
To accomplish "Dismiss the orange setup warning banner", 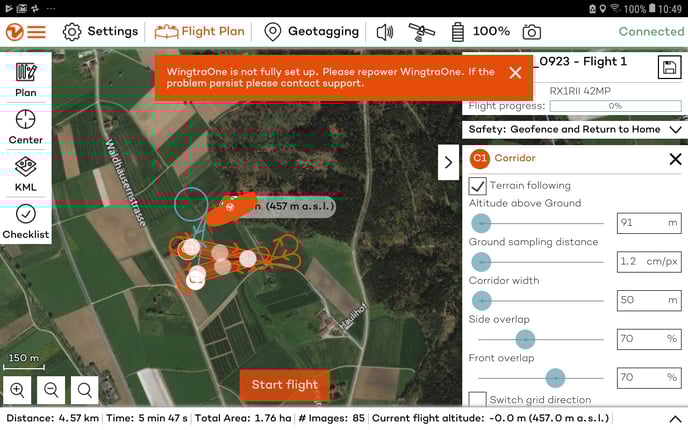I will tap(515, 72).
